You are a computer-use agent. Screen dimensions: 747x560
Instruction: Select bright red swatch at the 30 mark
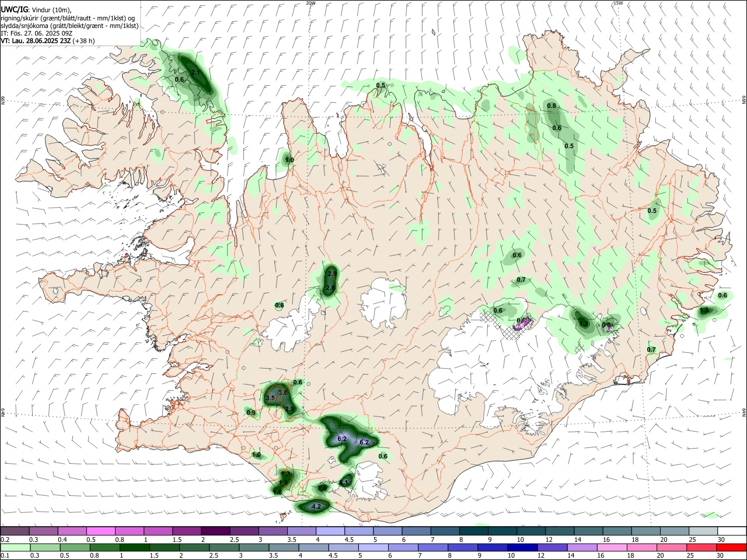click(x=731, y=547)
